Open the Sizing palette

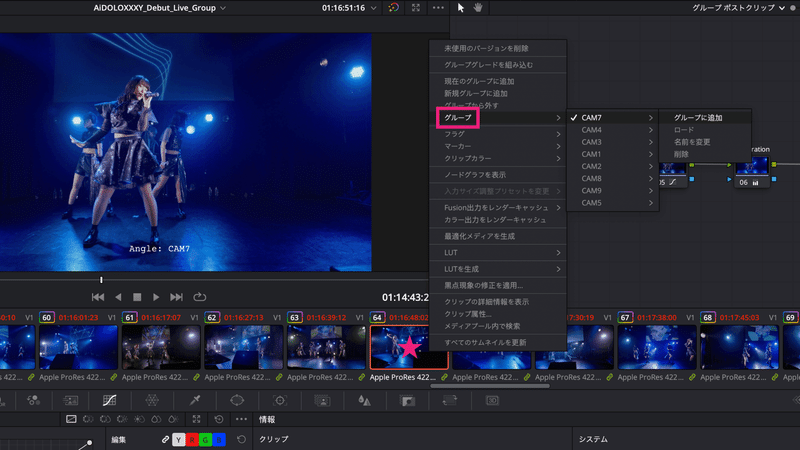click(449, 401)
